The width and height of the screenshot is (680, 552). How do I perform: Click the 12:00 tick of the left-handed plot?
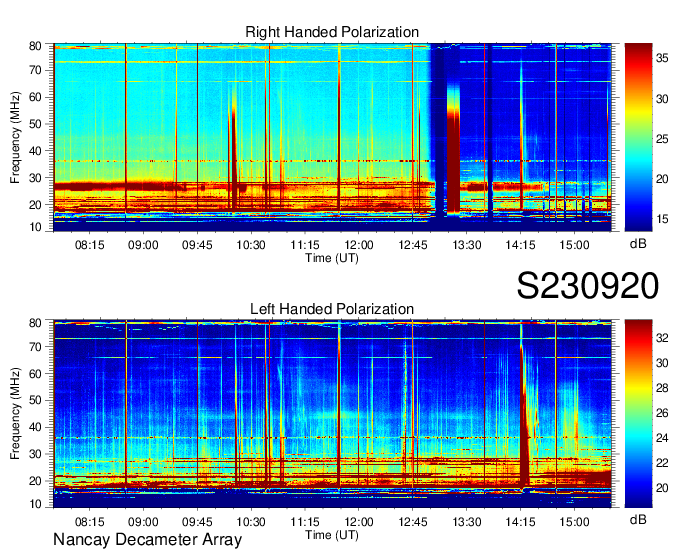coord(359,522)
